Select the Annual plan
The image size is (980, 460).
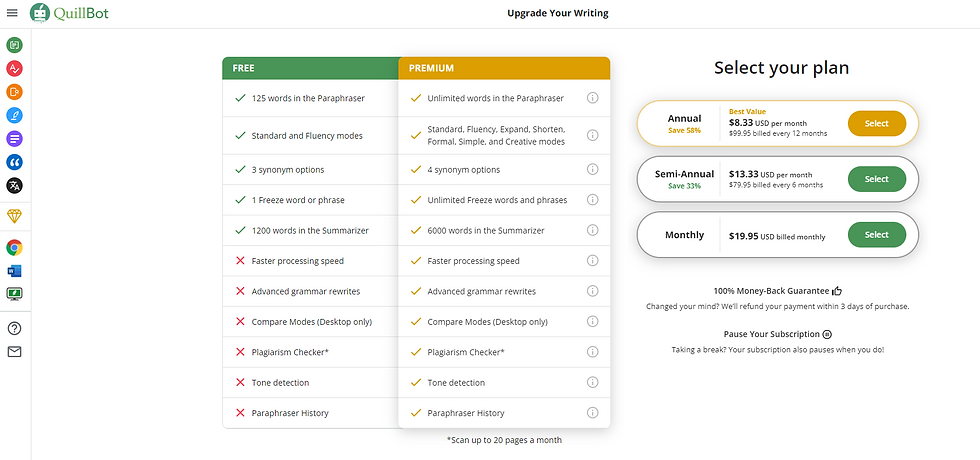tap(876, 124)
